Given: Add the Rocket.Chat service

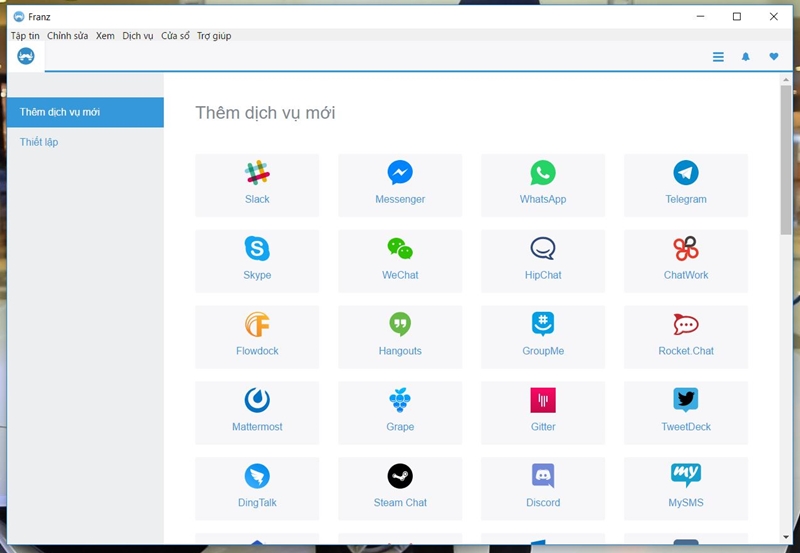Looking at the screenshot, I should click(686, 337).
